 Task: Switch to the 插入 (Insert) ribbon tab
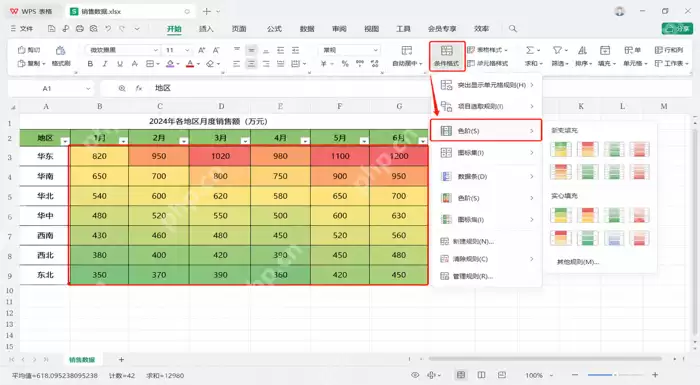click(206, 29)
